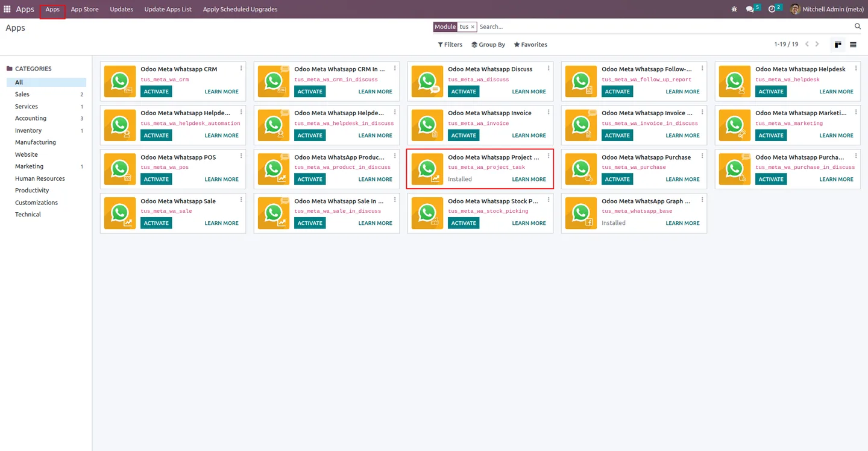This screenshot has width=868, height=451.
Task: Open three-dot menu on Whatsapp Sale card
Action: point(241,200)
